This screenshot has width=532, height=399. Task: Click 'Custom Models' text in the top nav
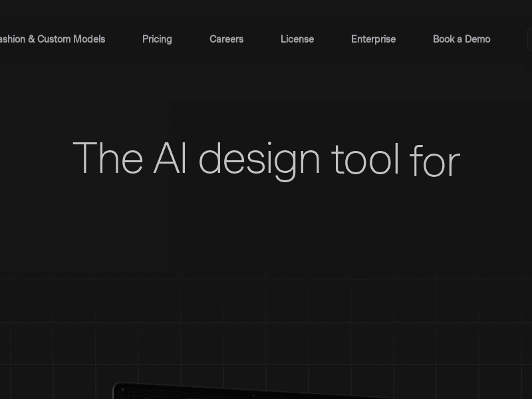click(x=71, y=39)
